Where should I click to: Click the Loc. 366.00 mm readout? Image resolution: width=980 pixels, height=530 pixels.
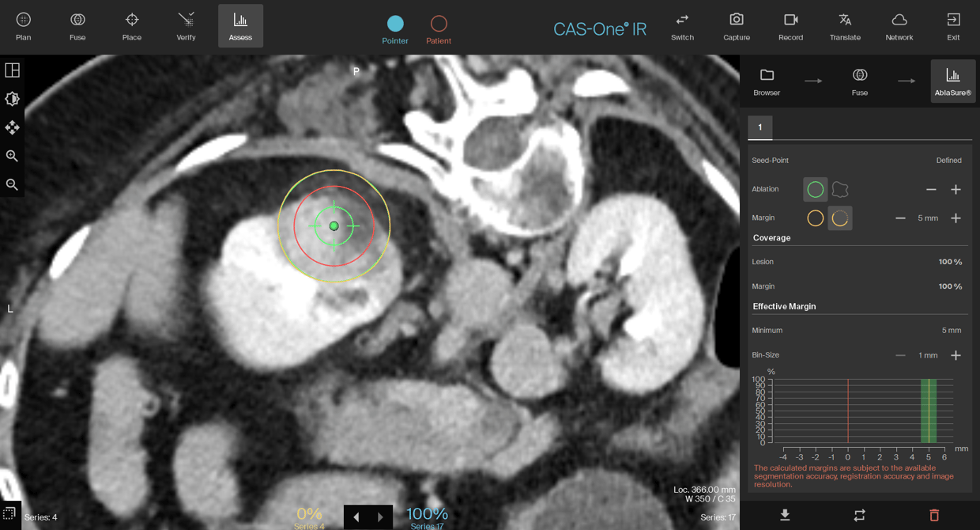(x=704, y=490)
